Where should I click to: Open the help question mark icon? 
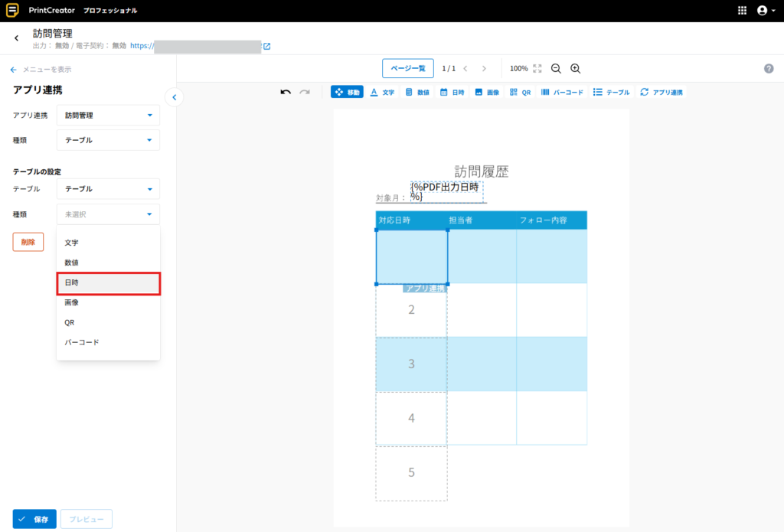coord(769,69)
